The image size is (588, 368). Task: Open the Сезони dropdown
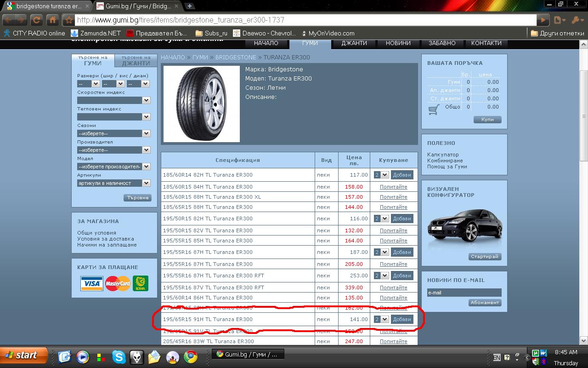tap(113, 133)
